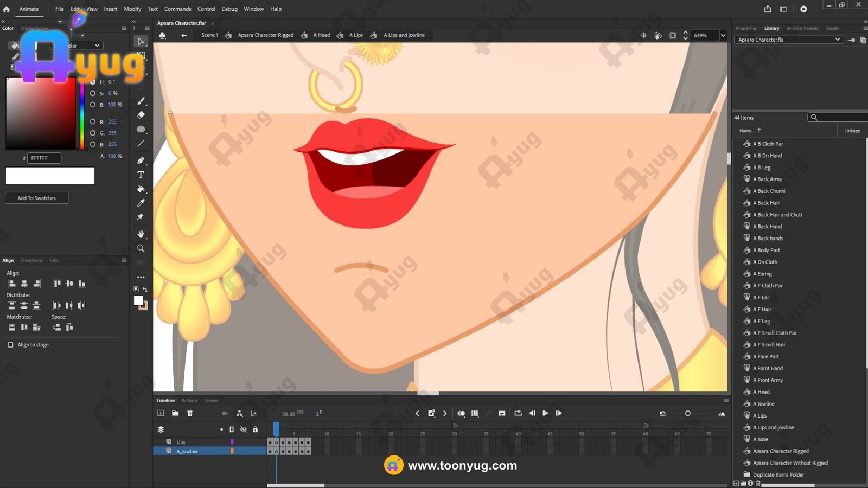The width and height of the screenshot is (868, 488).
Task: Select the Eraser tool
Action: [141, 115]
